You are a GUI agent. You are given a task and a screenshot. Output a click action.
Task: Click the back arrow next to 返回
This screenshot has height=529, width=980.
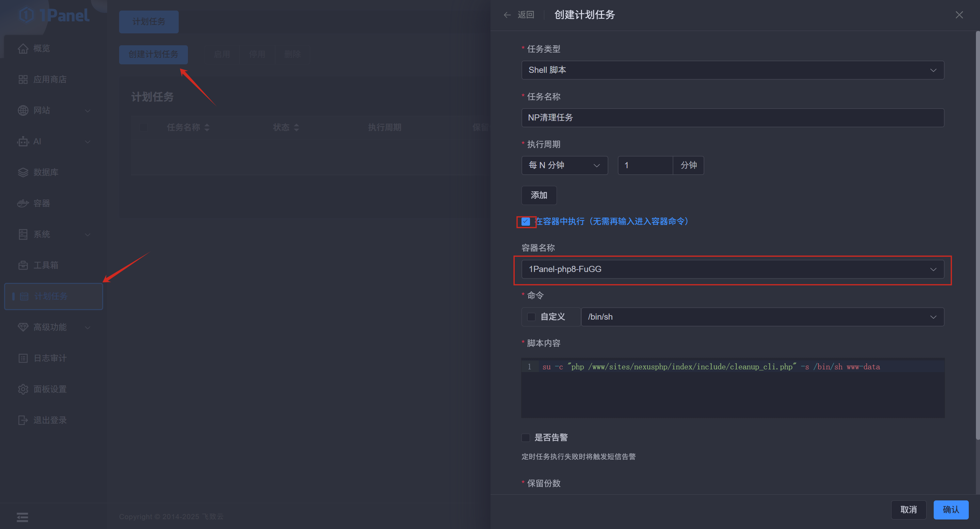[507, 15]
